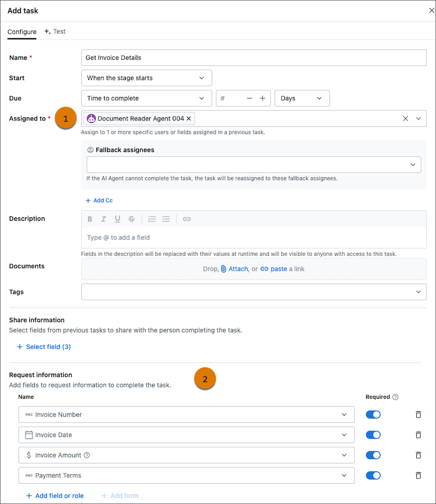Click the Required help question icon
436x504 pixels.
[x=396, y=397]
